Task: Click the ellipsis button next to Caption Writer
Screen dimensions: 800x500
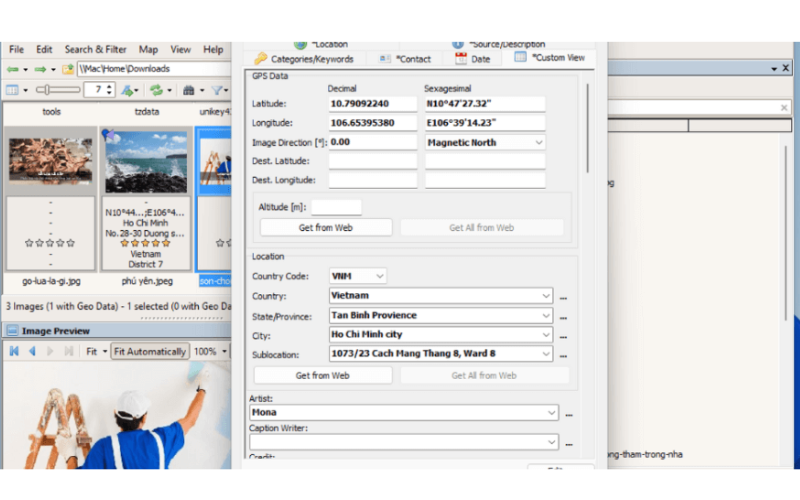Action: (569, 444)
